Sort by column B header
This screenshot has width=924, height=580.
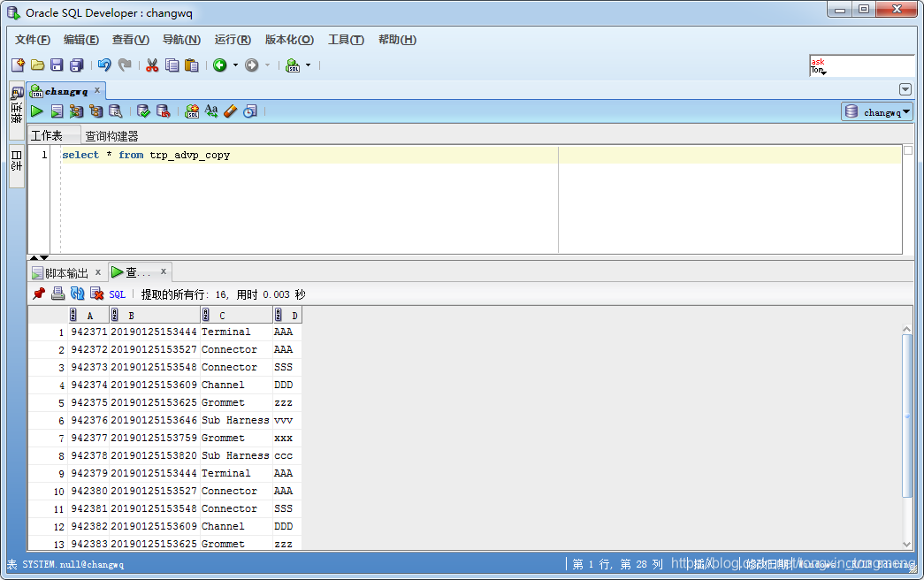click(155, 315)
